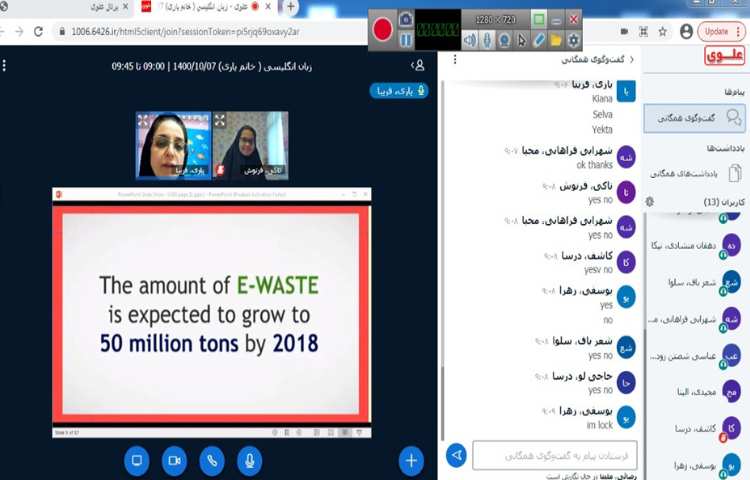
Task: Leave audio with the phone button
Action: point(212,460)
